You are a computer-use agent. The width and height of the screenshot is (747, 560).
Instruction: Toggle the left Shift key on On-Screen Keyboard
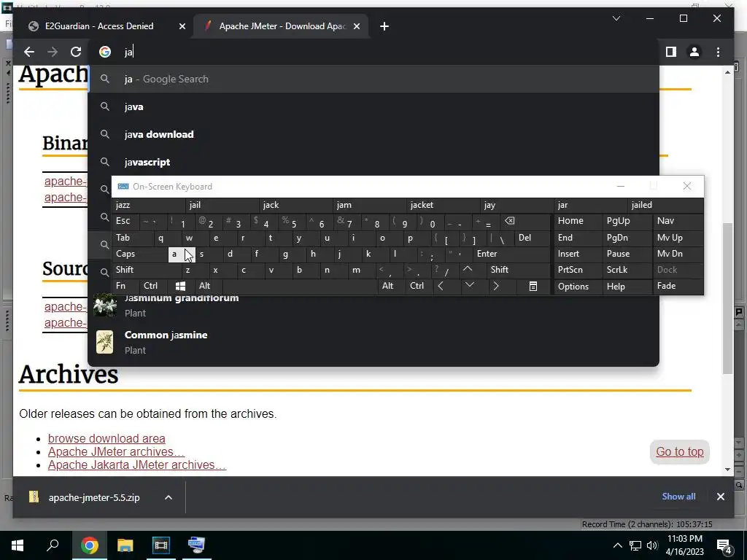147,270
